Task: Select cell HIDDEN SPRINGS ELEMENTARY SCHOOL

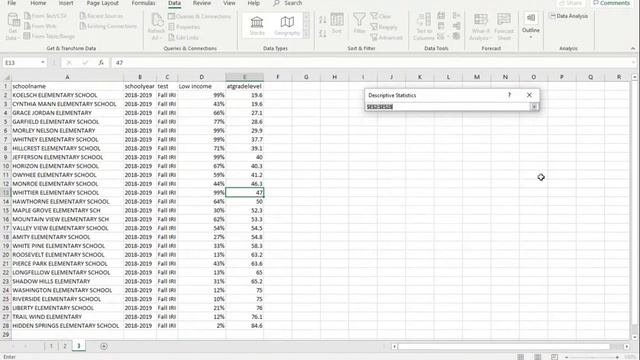Action: click(67, 326)
